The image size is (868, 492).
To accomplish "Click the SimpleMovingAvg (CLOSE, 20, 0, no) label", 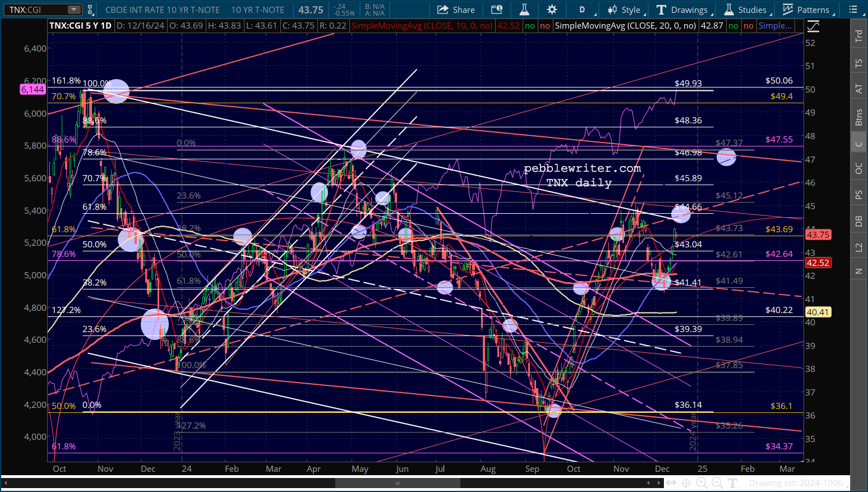I will 625,26.
